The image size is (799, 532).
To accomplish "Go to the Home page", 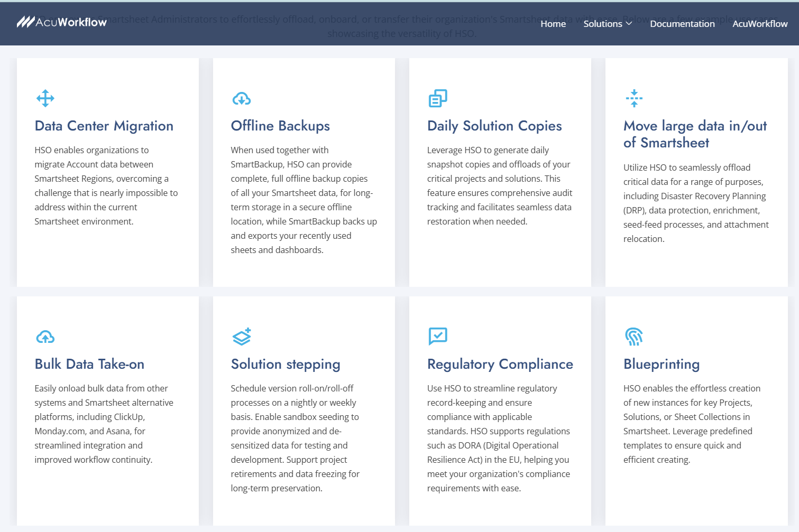I will point(553,24).
